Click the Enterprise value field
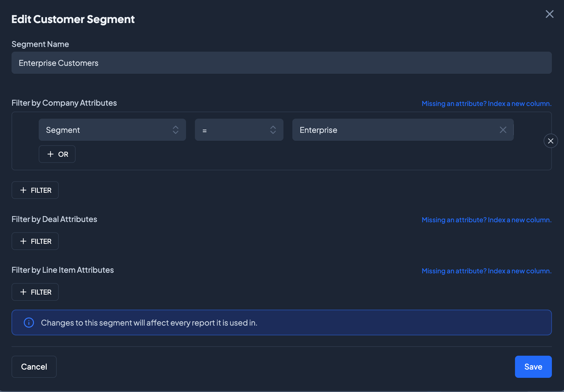 coord(393,130)
